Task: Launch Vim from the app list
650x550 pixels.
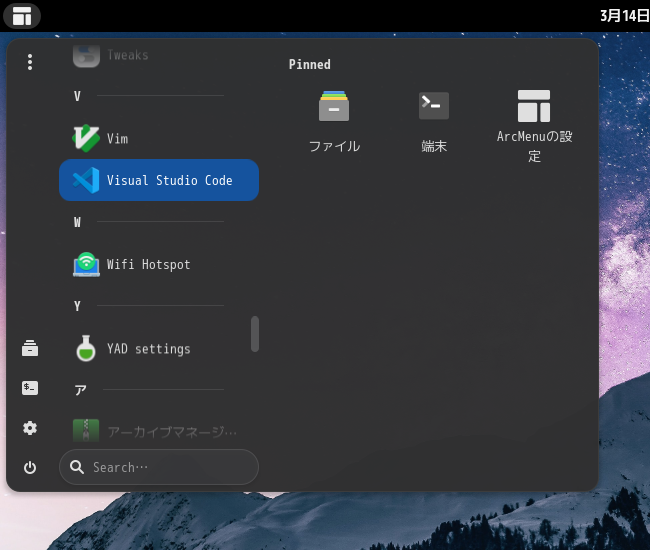Action: (159, 138)
